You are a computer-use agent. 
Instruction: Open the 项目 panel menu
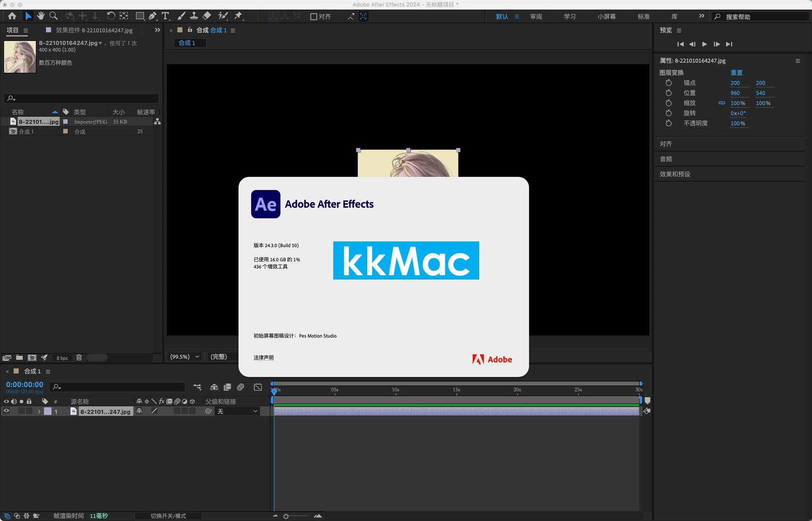click(25, 30)
